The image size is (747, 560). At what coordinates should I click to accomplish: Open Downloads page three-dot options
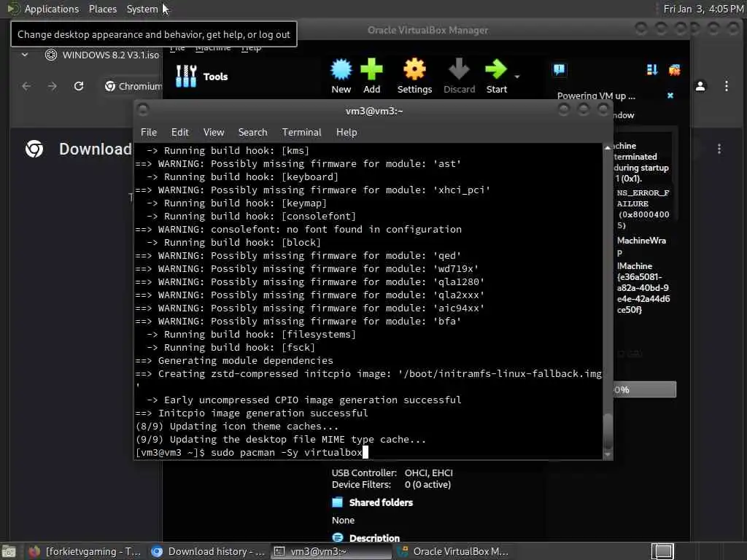(x=719, y=149)
